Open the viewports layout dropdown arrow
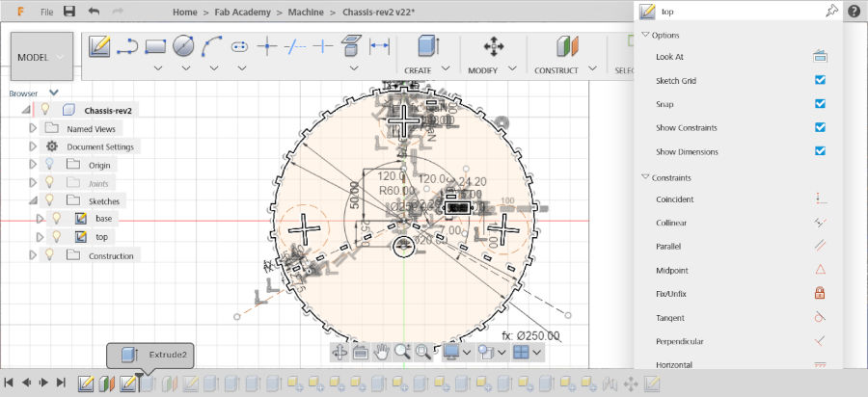Image resolution: width=868 pixels, height=397 pixels. [537, 353]
